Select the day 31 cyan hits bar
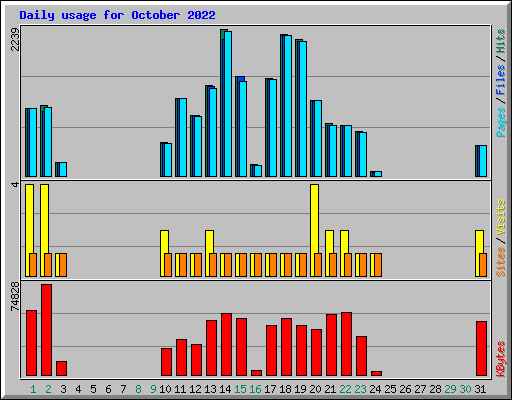Screen dimensions: 512x400 click(483, 161)
